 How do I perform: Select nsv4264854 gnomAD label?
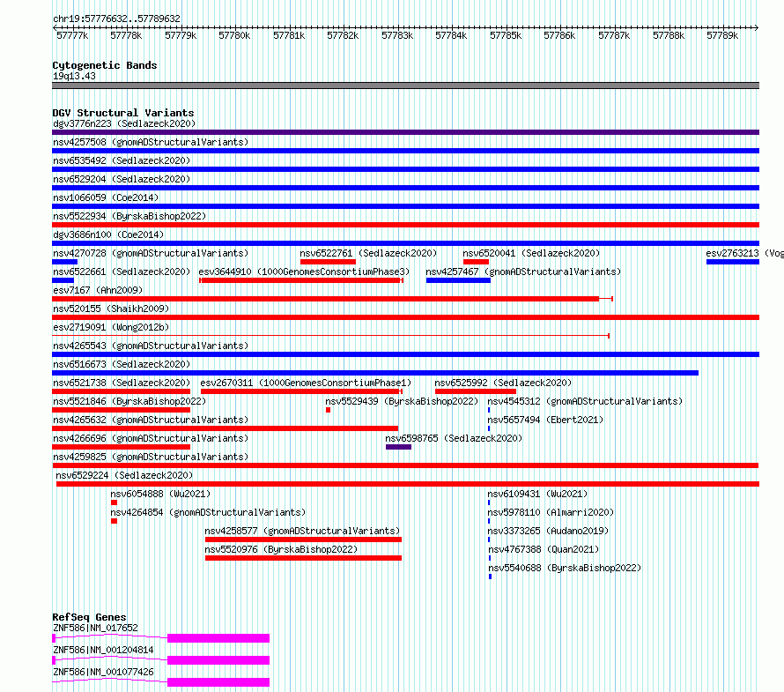point(208,512)
